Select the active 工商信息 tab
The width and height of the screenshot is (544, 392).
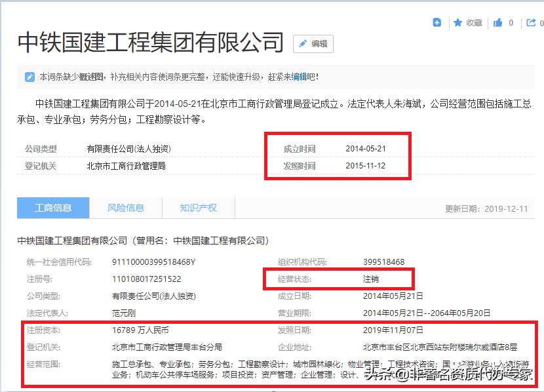pos(52,206)
